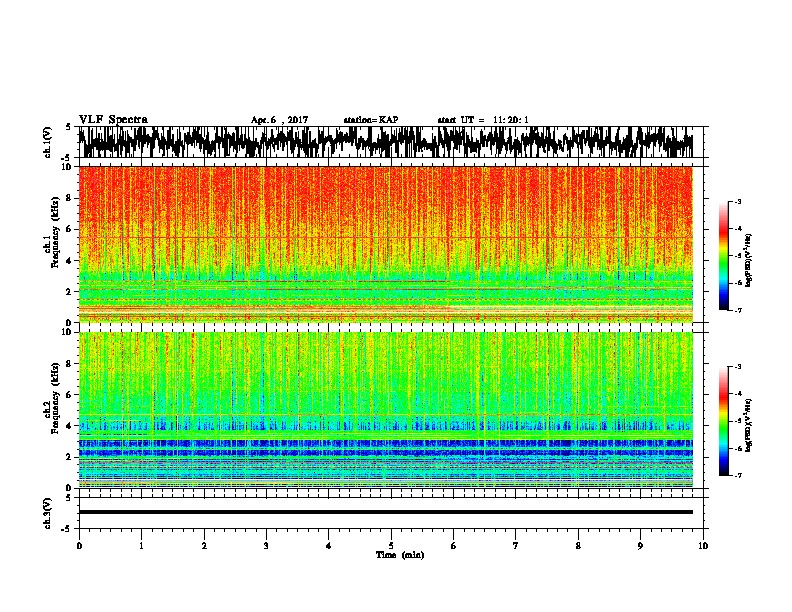Screen dimensions: 792x612
Task: Click the time axis tick label "0"
Action: click(x=79, y=546)
